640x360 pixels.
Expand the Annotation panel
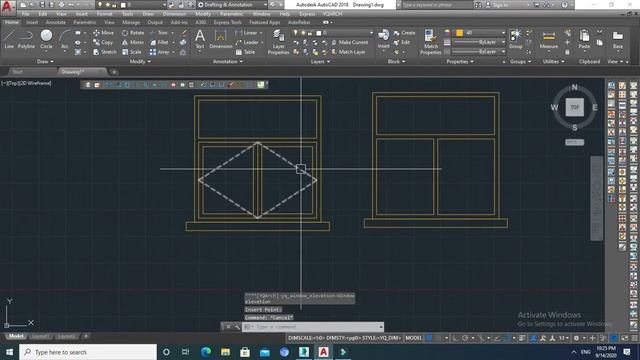click(228, 62)
